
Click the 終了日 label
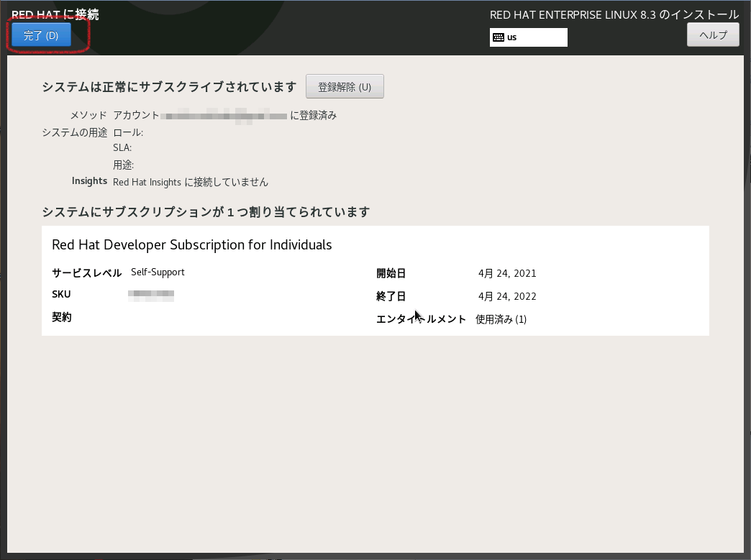[391, 296]
